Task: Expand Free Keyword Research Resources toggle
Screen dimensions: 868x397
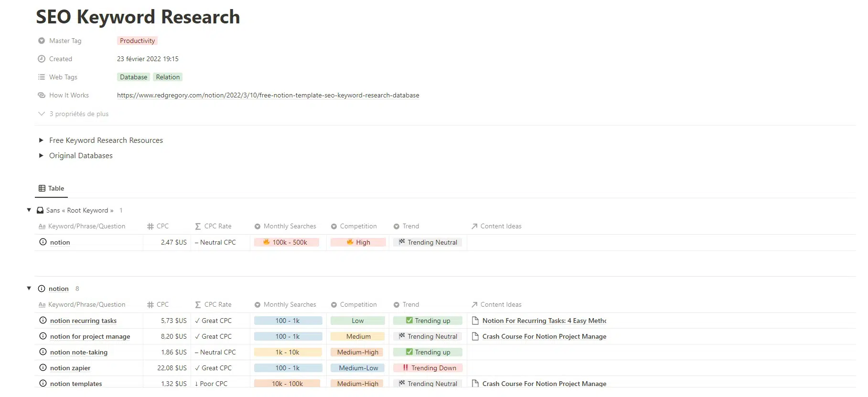Action: click(x=41, y=140)
